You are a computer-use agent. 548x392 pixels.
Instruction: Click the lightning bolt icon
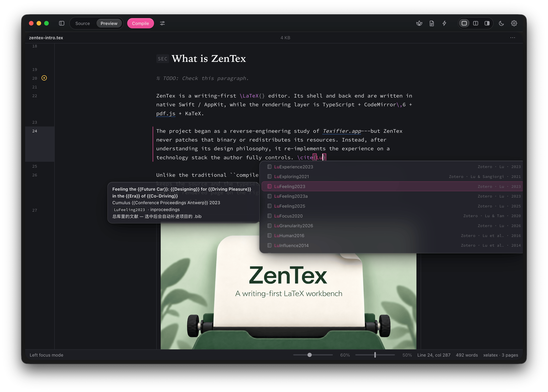[444, 23]
